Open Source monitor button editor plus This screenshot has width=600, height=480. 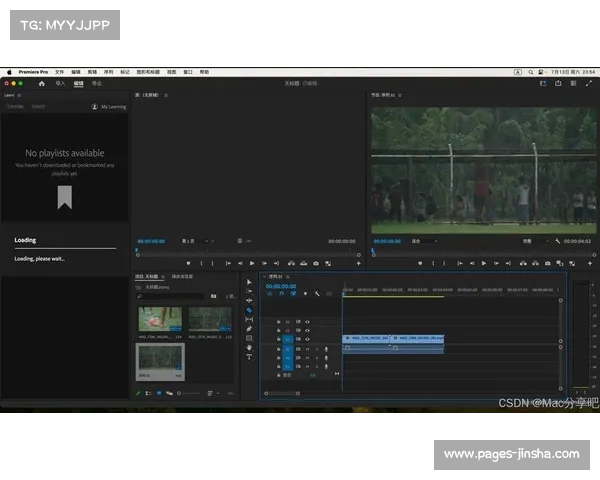(x=359, y=263)
